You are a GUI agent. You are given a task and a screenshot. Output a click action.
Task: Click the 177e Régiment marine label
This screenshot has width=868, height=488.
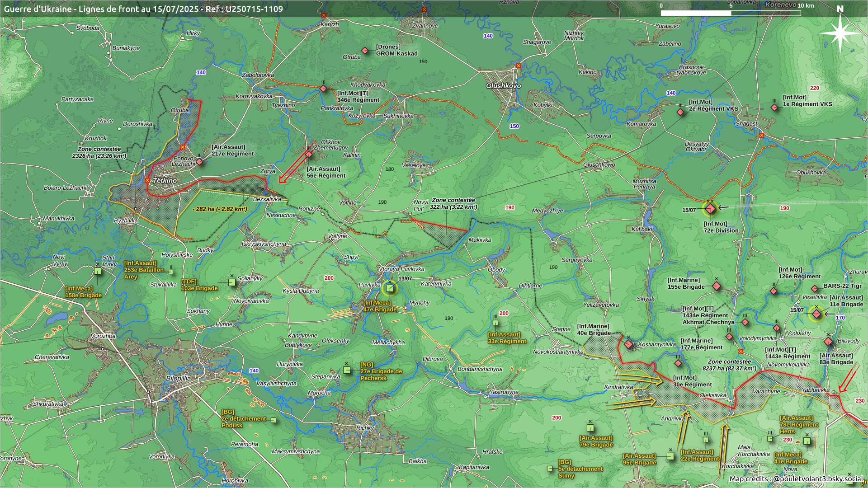tap(701, 344)
